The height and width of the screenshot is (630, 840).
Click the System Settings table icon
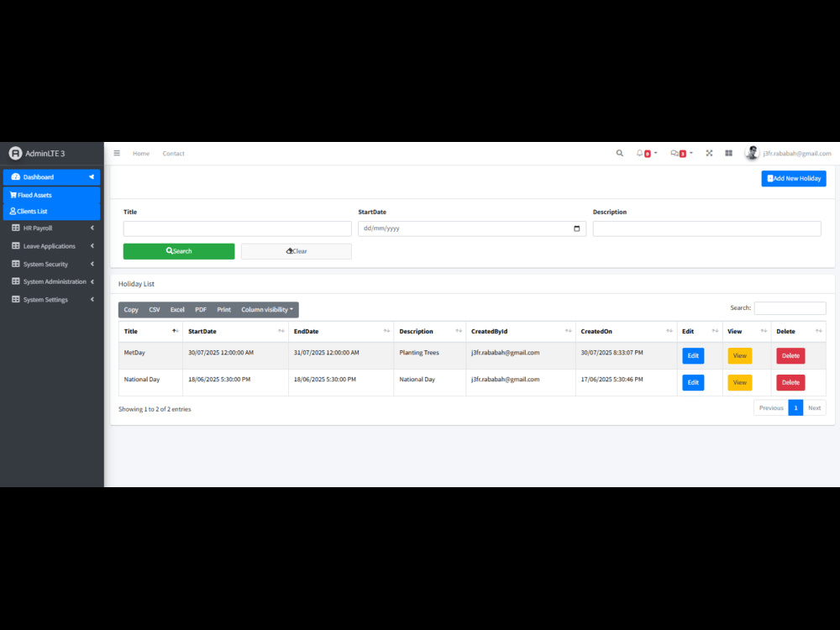[15, 300]
